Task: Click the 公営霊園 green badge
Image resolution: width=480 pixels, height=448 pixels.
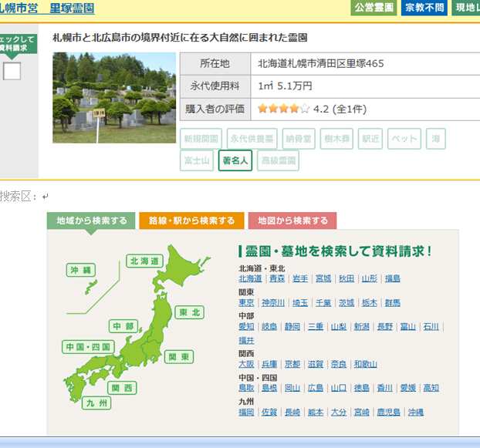Action: point(374,8)
